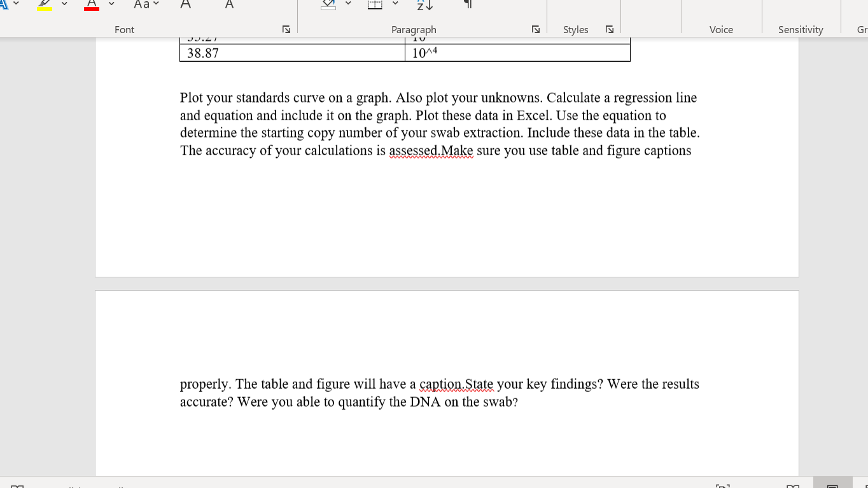Open the text highlight color dropdown
This screenshot has height=488, width=868.
pyautogui.click(x=64, y=4)
